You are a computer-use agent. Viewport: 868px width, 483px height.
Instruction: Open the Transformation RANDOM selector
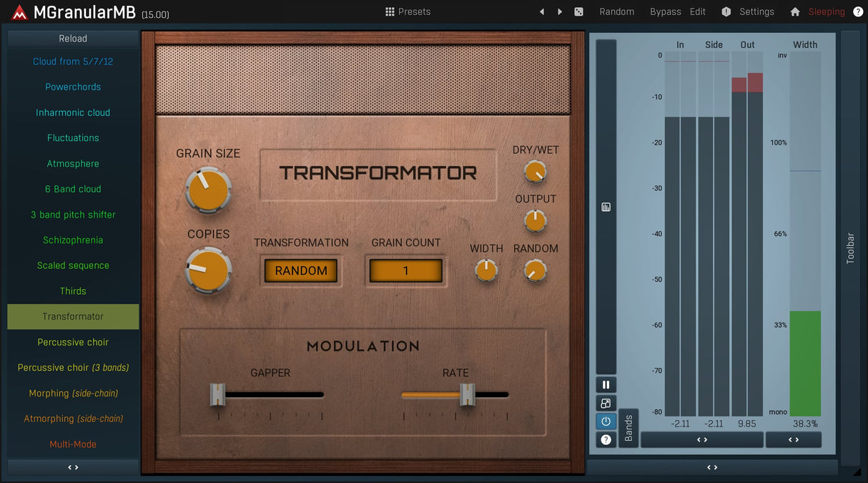(x=301, y=271)
